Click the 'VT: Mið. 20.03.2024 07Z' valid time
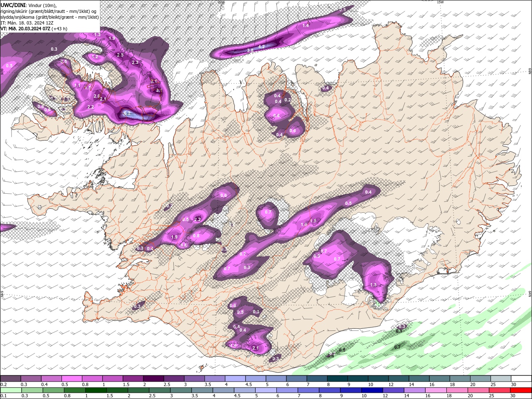 pyautogui.click(x=25, y=29)
